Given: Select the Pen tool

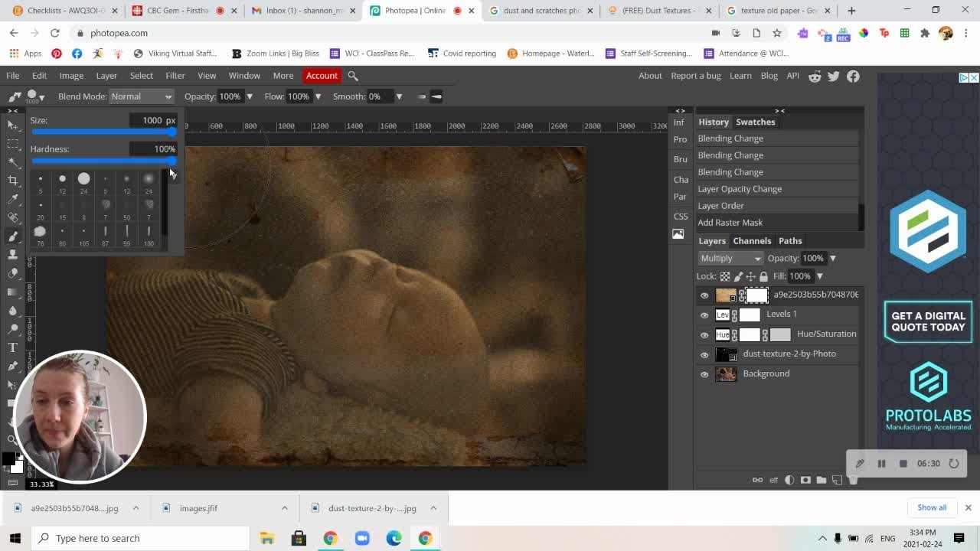Looking at the screenshot, I should [x=12, y=366].
